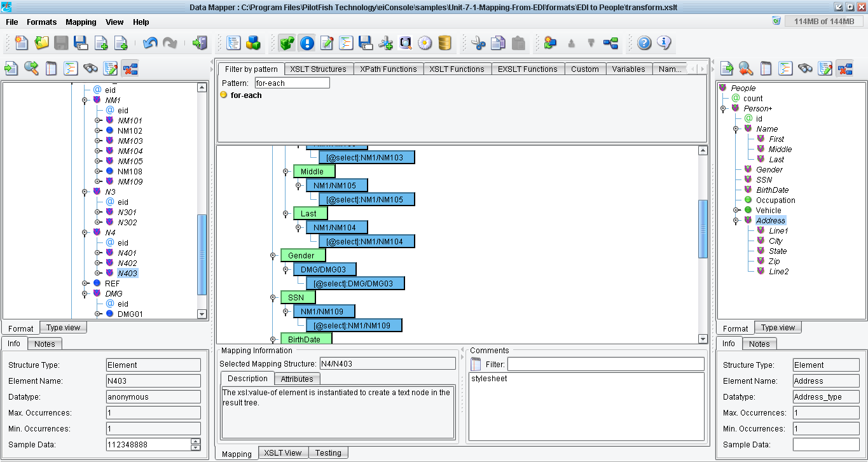The width and height of the screenshot is (868, 462).
Task: Click the left source tree vertical scrollbar thumb
Action: (x=202, y=255)
